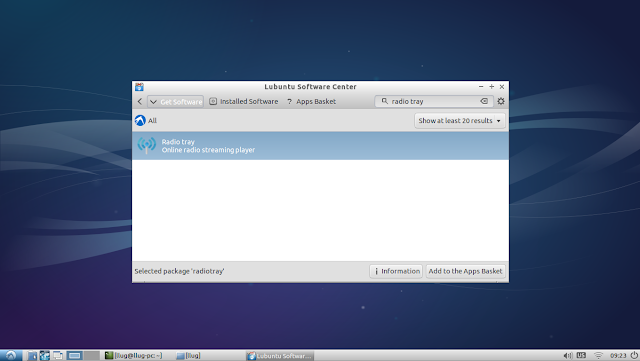Open the settings gear in Software Center
The image size is (640, 361).
coord(501,101)
